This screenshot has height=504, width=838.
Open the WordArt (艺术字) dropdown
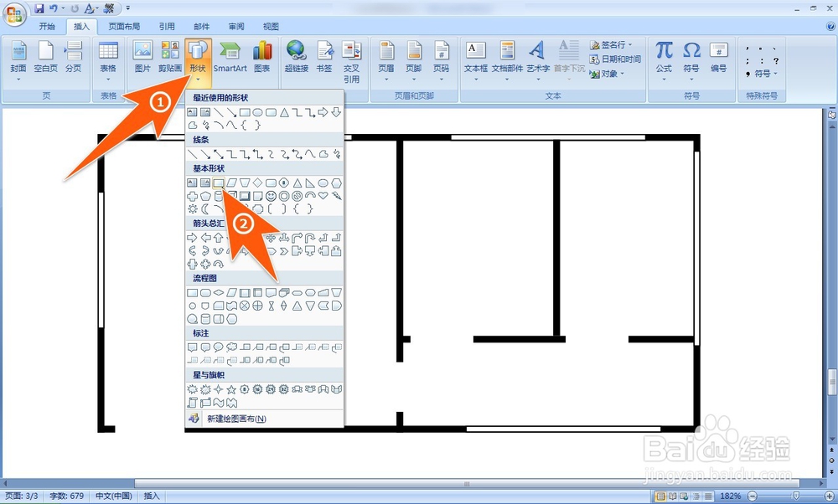point(538,60)
